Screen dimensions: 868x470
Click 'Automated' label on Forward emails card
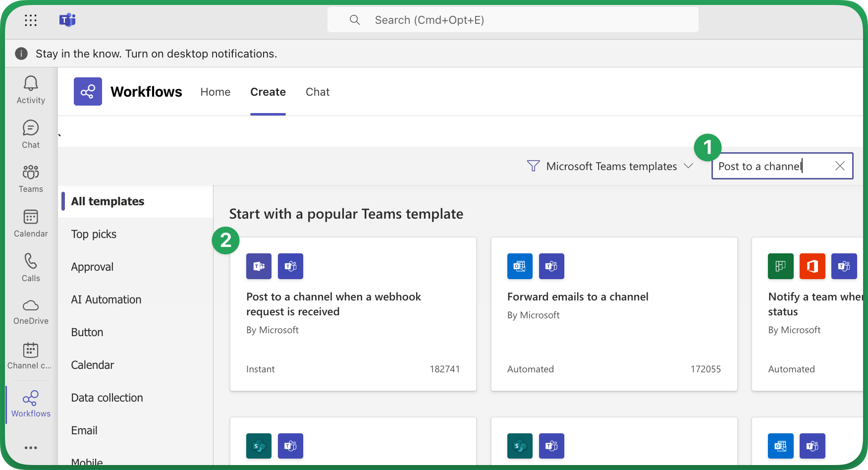531,369
